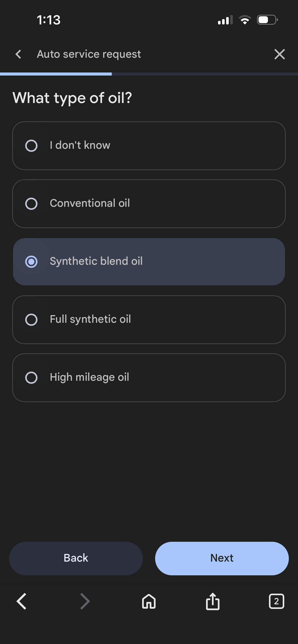
Task: Select the "I don't know" radio button
Action: pyautogui.click(x=31, y=146)
